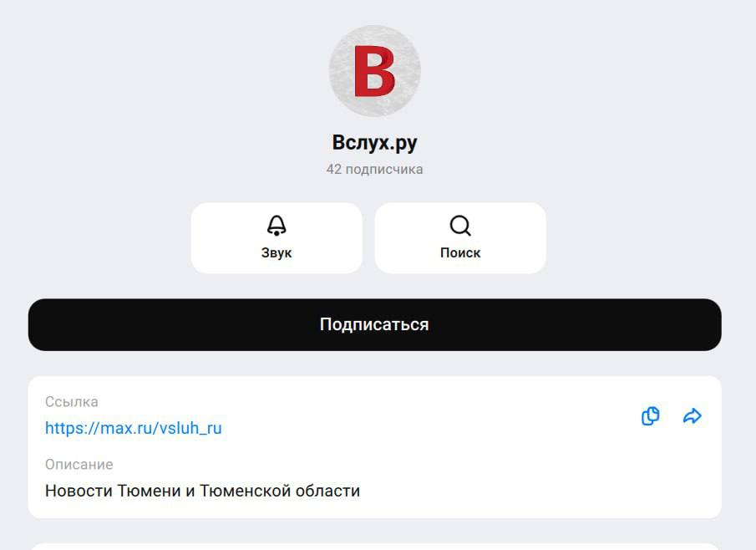Click the Поиск text label under magnifier
756x550 pixels.
tap(460, 252)
